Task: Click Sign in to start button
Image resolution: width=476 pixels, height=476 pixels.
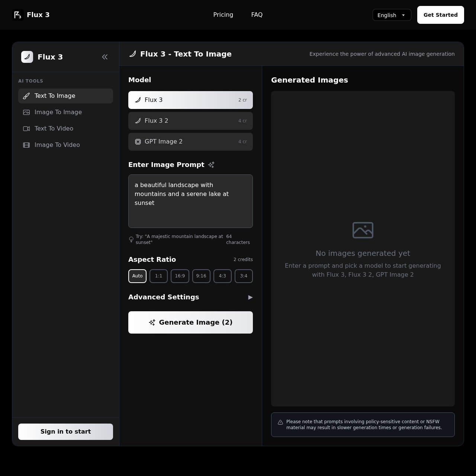Action: click(x=65, y=432)
